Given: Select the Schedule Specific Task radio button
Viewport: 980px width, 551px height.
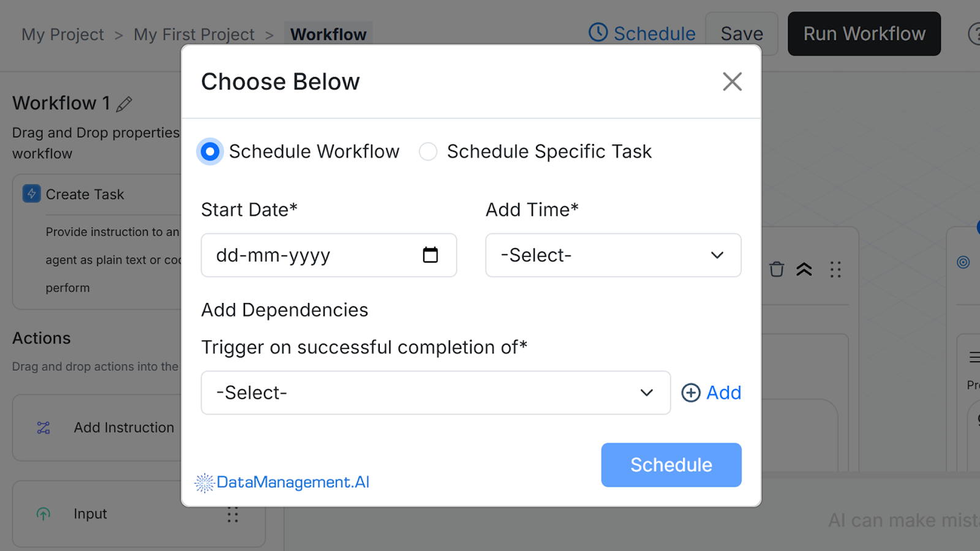Looking at the screenshot, I should point(428,151).
